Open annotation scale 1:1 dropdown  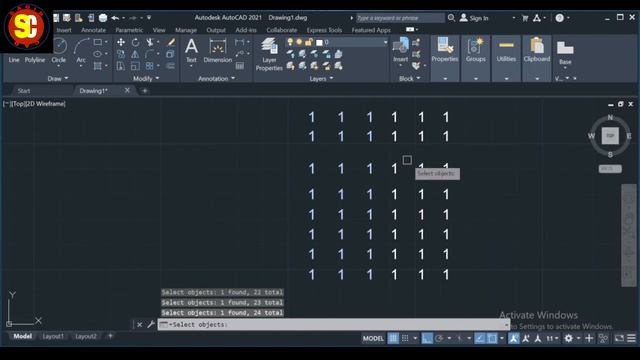point(552,338)
